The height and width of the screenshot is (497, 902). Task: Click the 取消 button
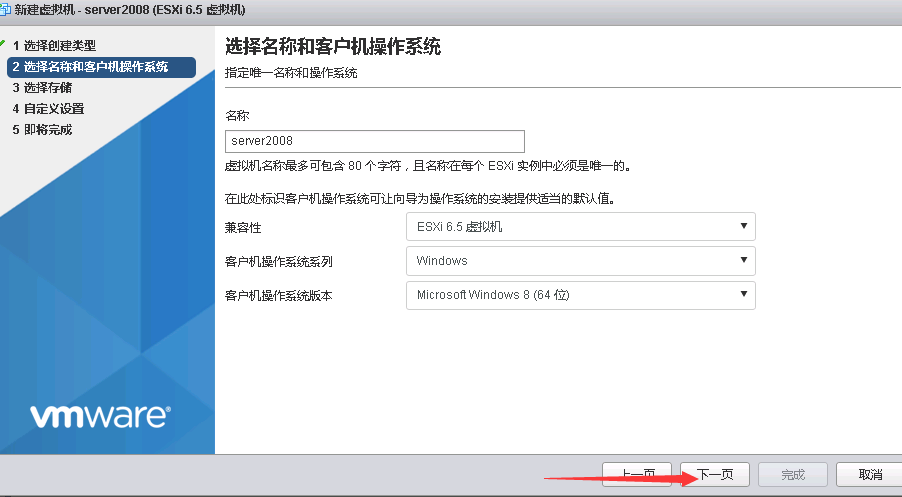(870, 475)
